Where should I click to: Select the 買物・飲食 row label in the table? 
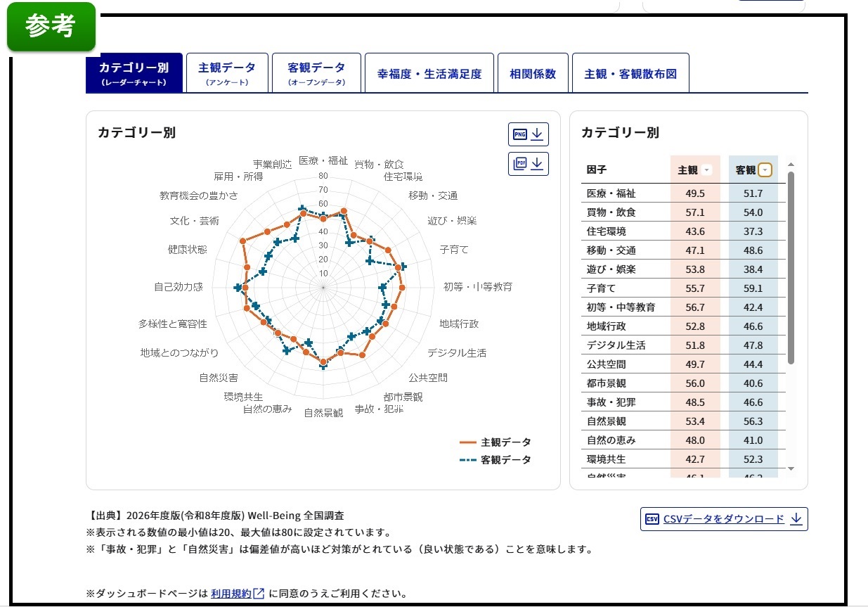point(611,212)
